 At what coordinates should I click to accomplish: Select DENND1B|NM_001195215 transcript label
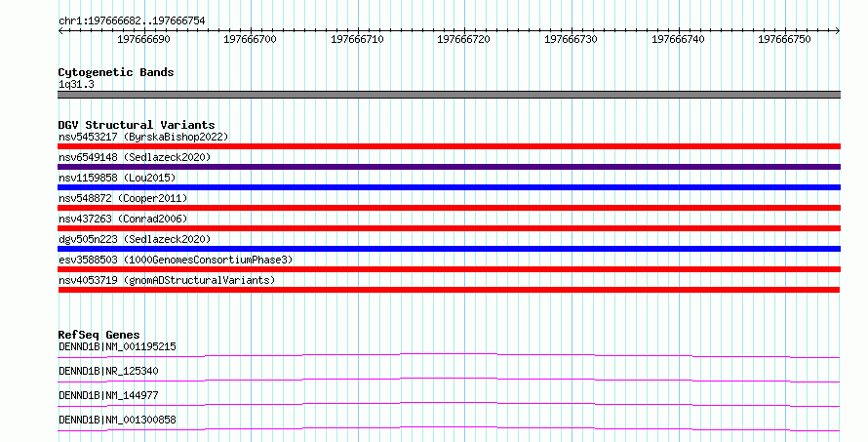[x=117, y=346]
